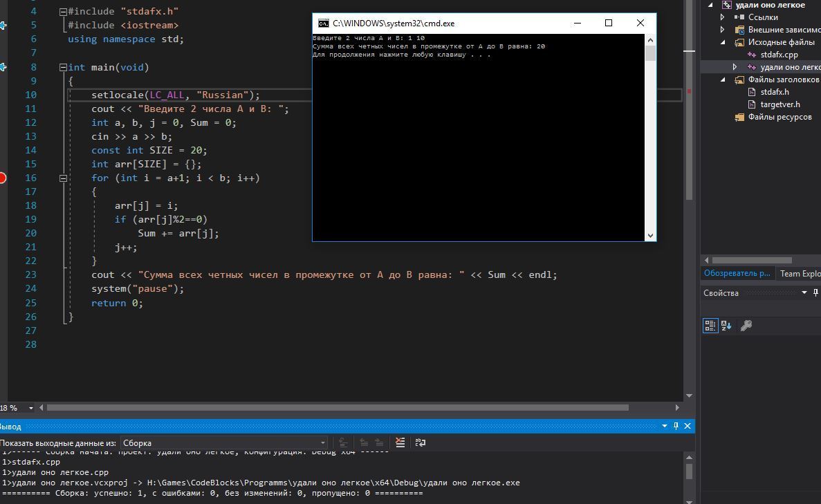Sort properties alphabetically
This screenshot has width=821, height=504.
(726, 326)
